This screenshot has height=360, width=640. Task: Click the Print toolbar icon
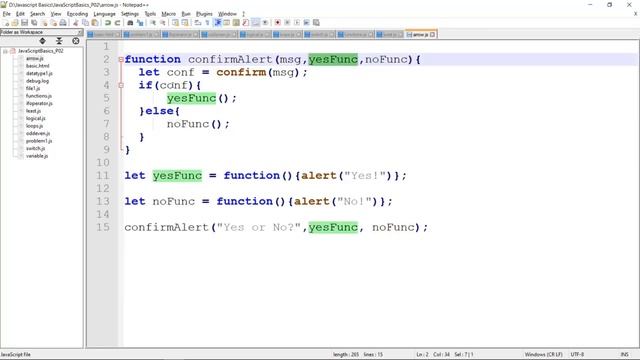[x=63, y=23]
